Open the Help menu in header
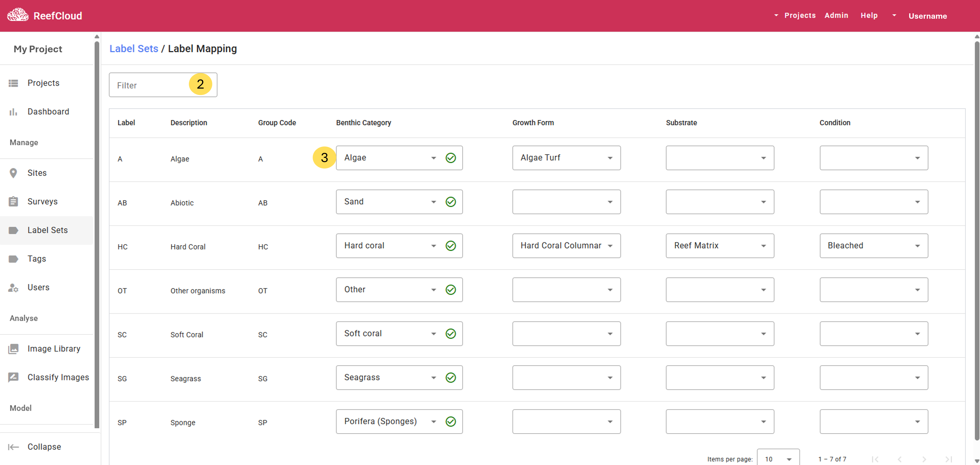This screenshot has width=980, height=465. [869, 15]
